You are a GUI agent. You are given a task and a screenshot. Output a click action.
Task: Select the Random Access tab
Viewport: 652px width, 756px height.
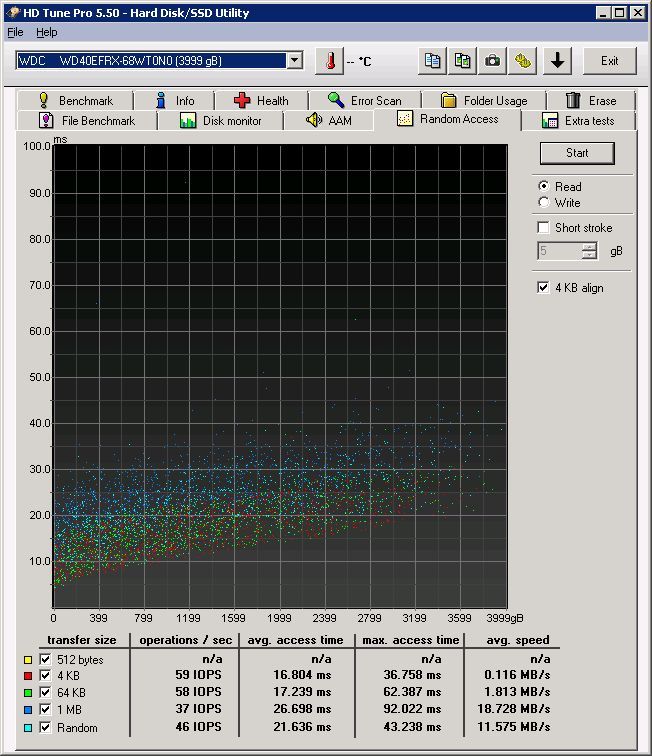448,119
